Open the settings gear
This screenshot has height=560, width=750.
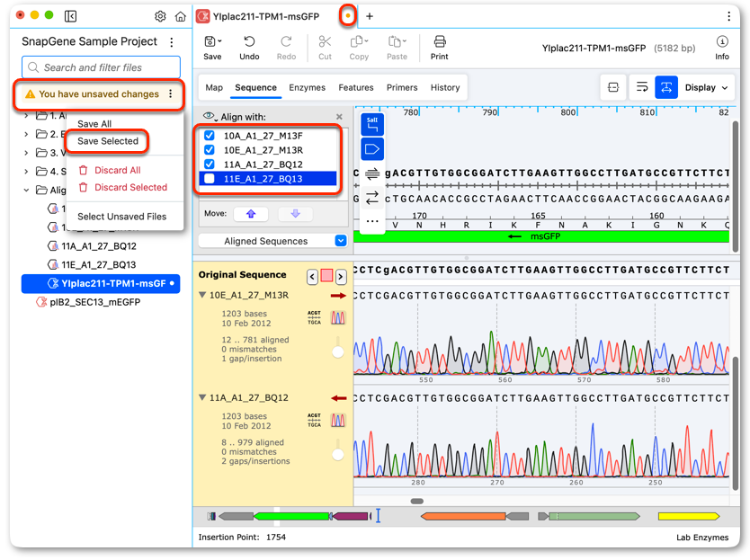pos(160,16)
